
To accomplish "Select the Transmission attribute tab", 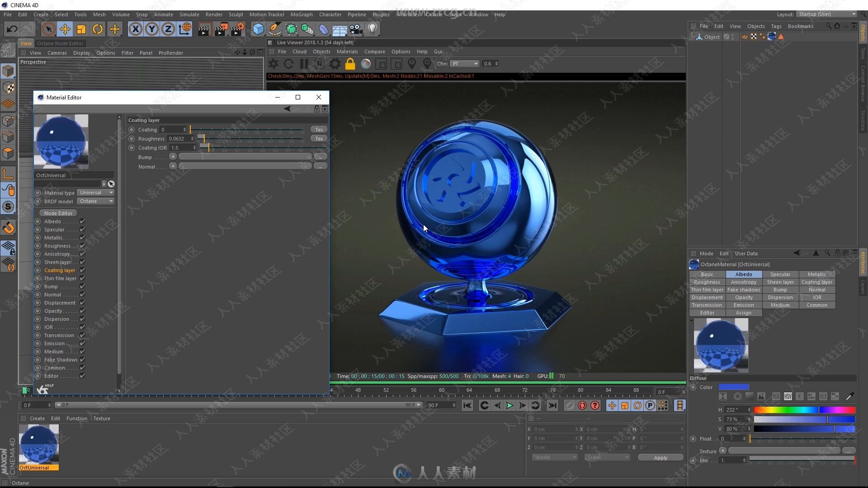I will coord(707,305).
